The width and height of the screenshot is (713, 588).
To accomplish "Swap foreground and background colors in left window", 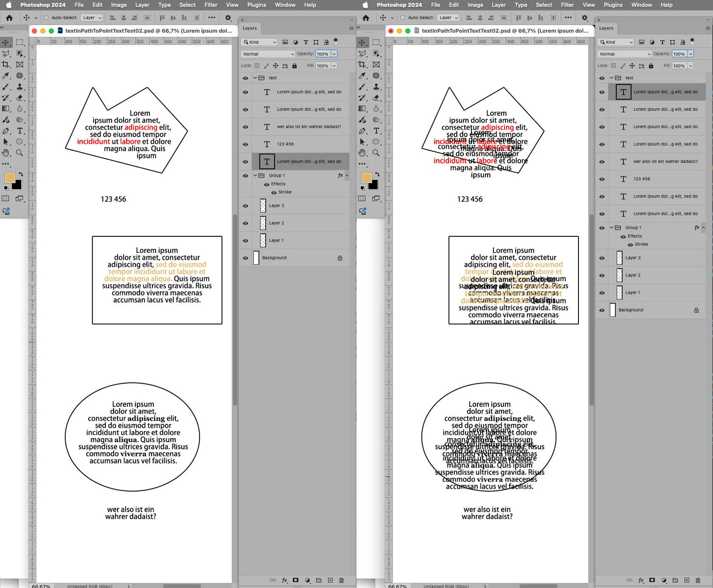I will 21,174.
